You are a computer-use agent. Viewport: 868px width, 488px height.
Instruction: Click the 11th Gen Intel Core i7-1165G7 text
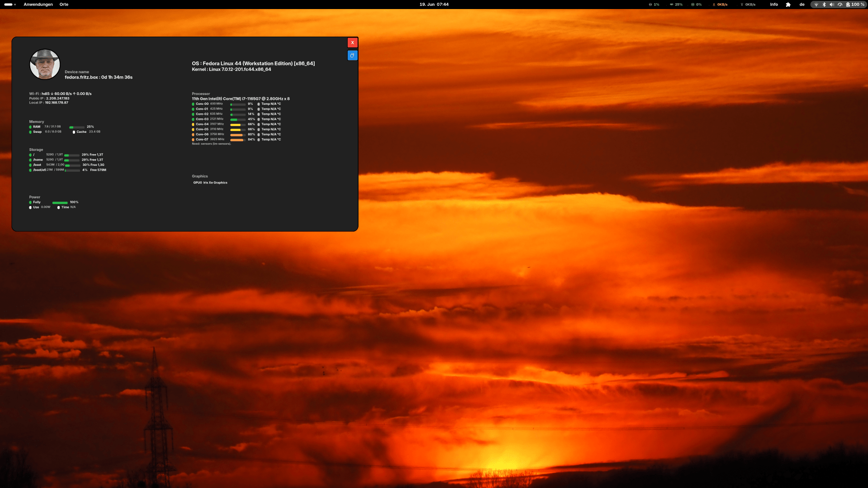point(241,99)
